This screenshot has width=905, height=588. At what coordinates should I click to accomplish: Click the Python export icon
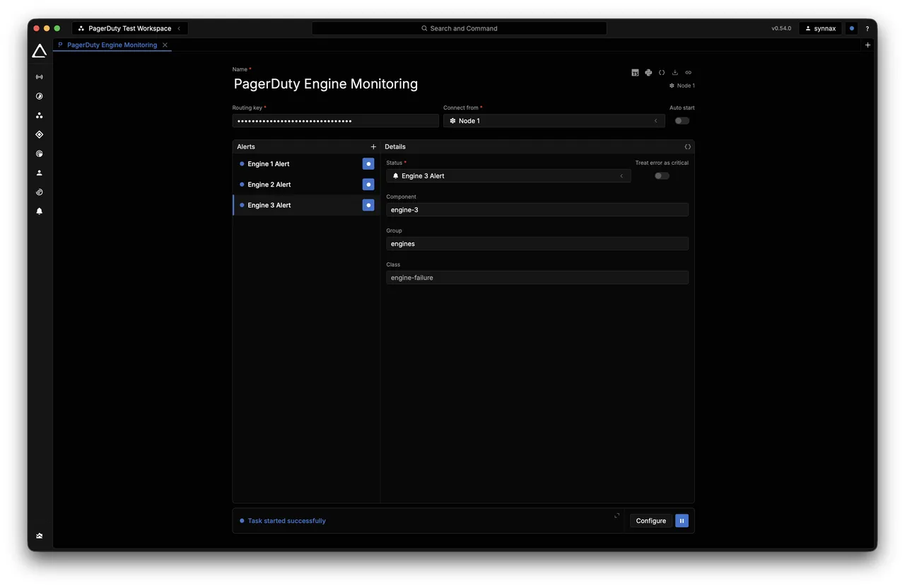click(648, 73)
